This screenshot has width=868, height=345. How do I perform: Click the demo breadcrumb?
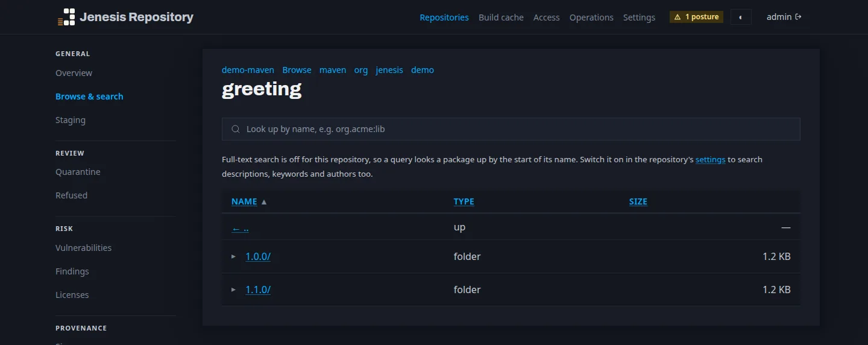point(423,70)
